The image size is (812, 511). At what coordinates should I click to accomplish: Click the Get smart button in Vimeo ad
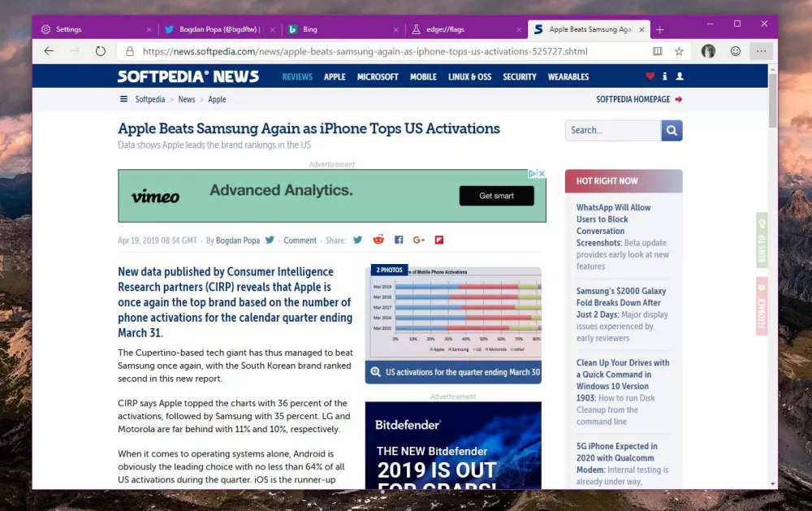[496, 196]
